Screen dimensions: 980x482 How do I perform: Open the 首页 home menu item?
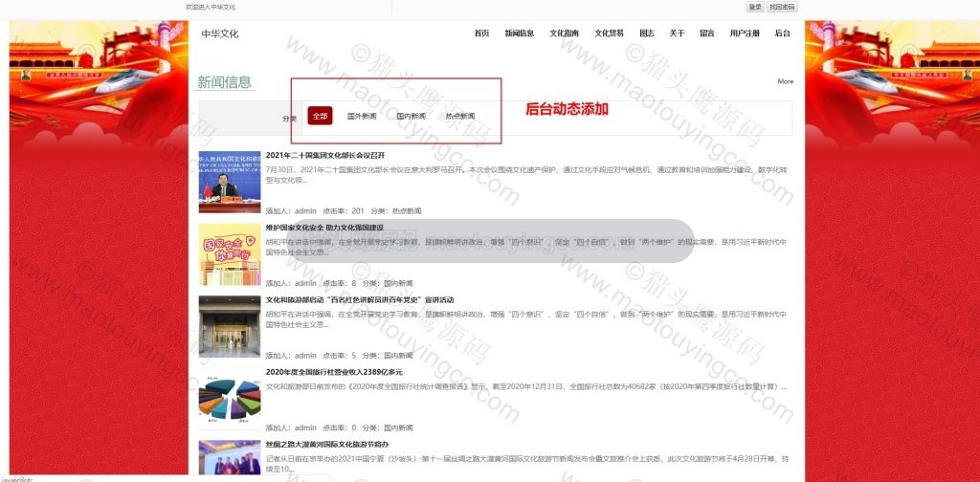point(481,33)
